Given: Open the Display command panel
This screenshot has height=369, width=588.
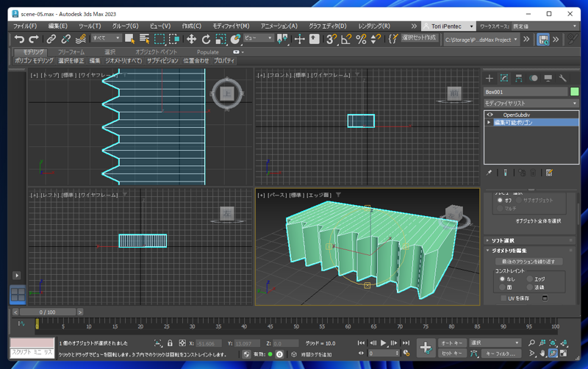Looking at the screenshot, I should [548, 78].
